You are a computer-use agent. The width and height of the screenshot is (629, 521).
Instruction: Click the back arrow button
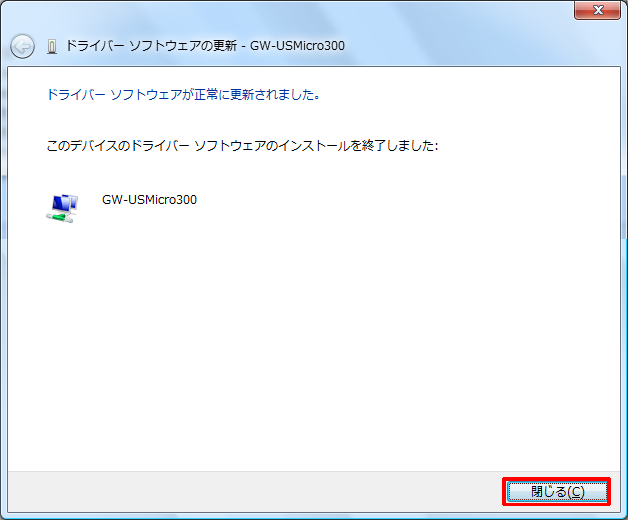22,47
